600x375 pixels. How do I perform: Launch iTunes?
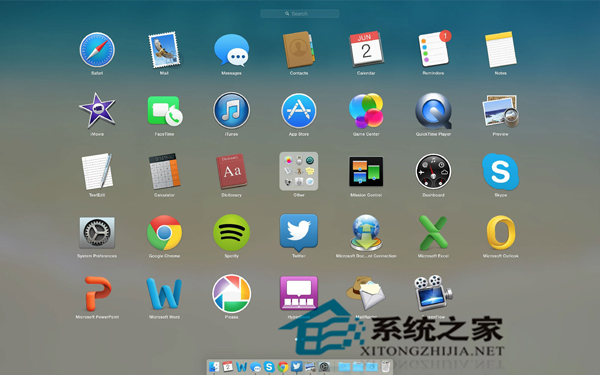point(232,111)
